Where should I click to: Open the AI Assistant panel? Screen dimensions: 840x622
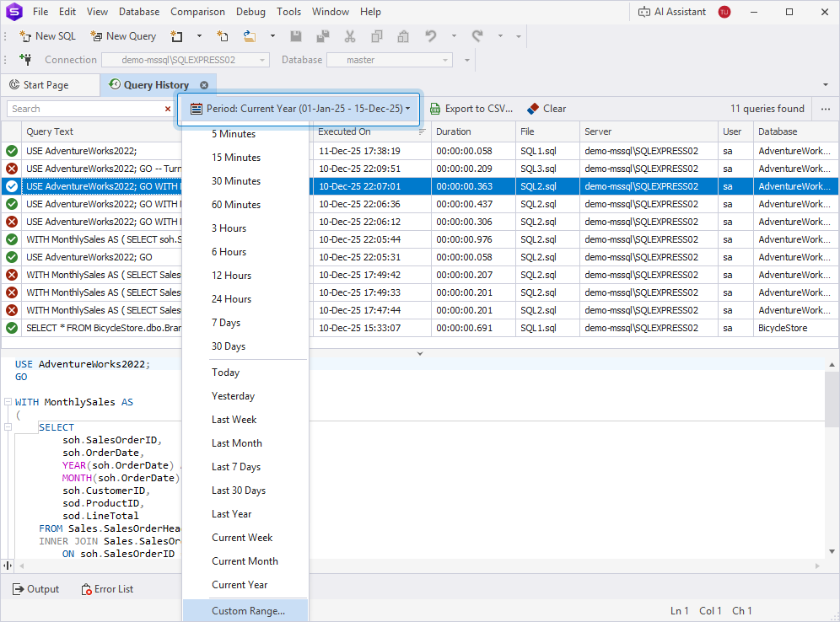[672, 12]
